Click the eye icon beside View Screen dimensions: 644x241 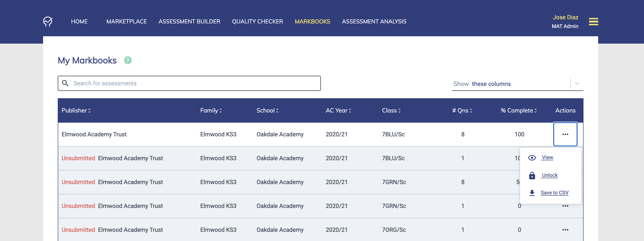click(x=532, y=157)
